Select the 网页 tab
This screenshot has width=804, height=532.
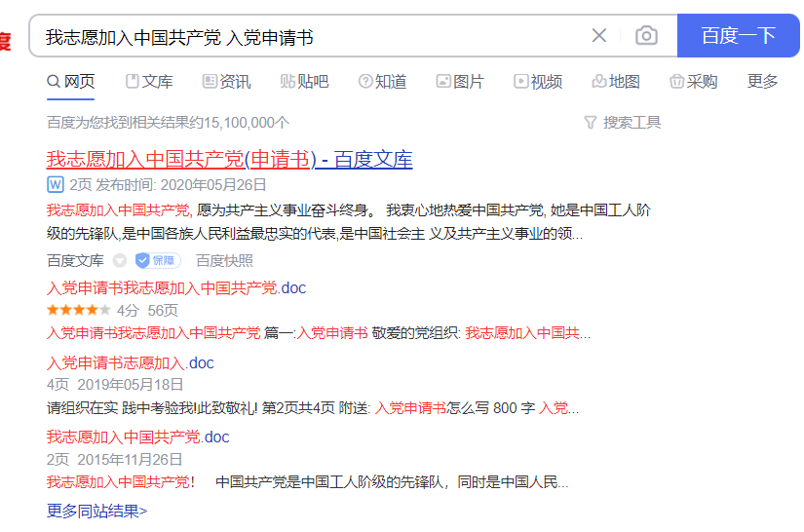coord(71,82)
